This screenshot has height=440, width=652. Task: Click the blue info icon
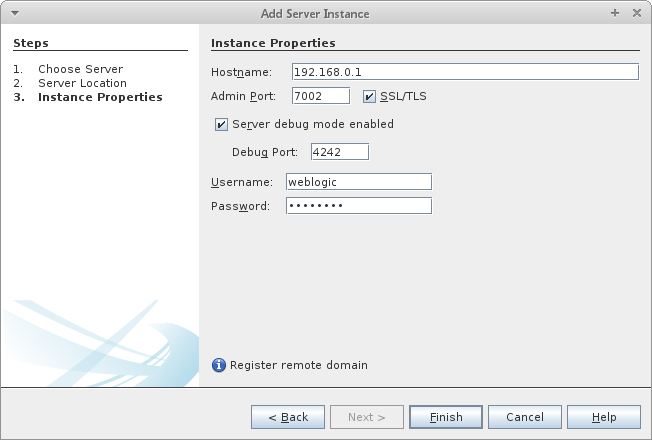pos(220,365)
